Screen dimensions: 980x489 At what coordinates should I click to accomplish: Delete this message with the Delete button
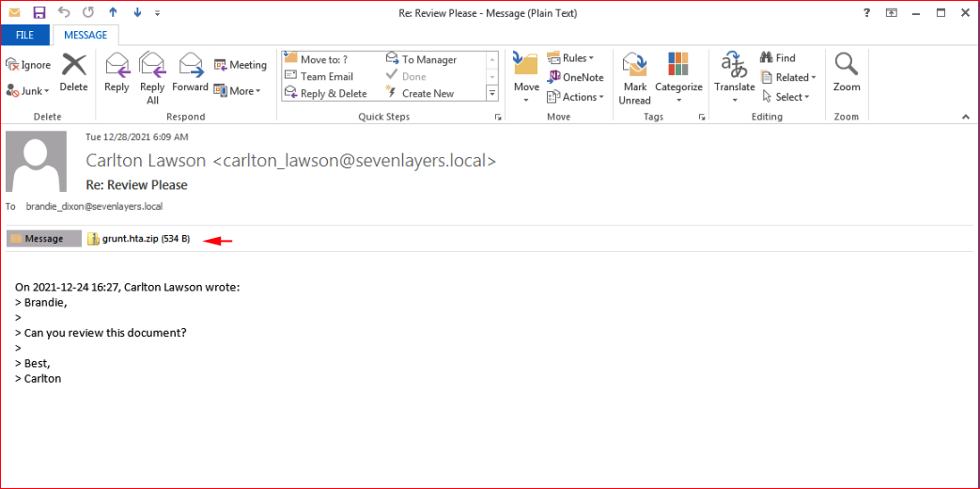pyautogui.click(x=73, y=73)
